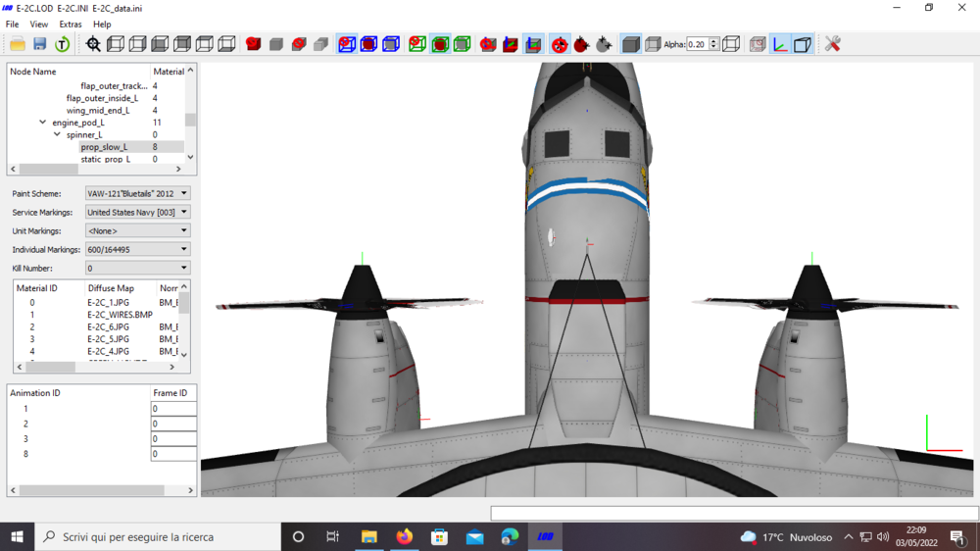Open a LOD file with folder icon

[18, 44]
